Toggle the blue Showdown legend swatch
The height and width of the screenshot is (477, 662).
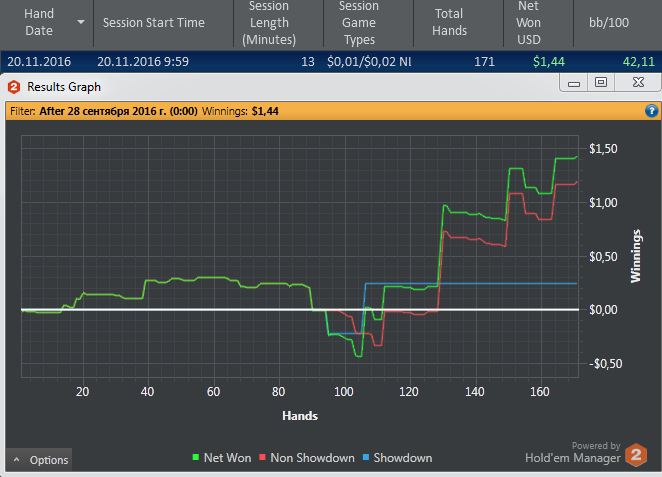[366, 457]
